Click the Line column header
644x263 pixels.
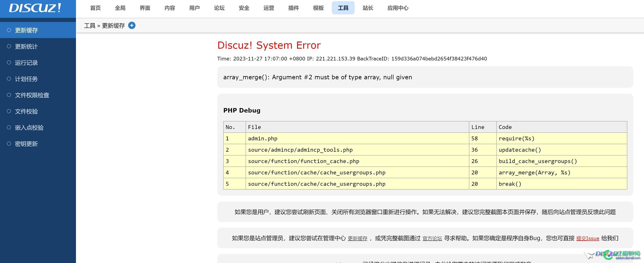(x=483, y=127)
